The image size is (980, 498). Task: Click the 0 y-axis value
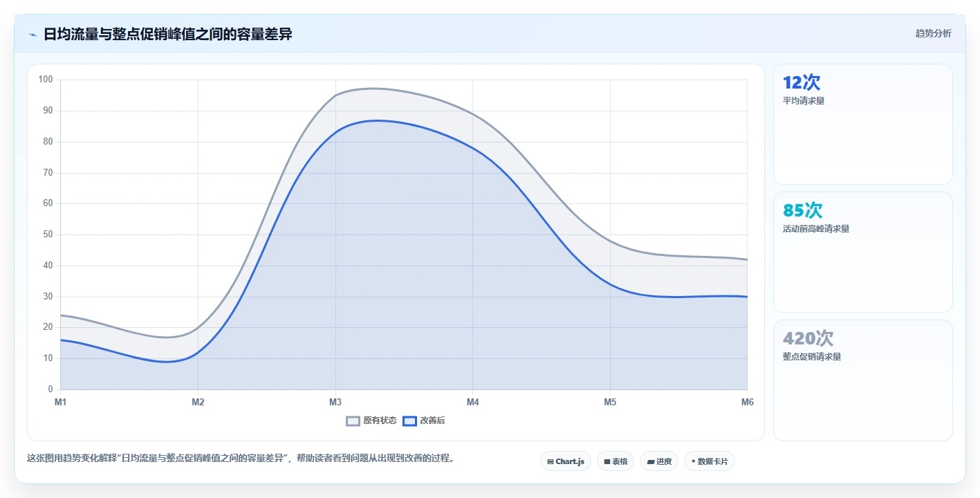(50, 389)
